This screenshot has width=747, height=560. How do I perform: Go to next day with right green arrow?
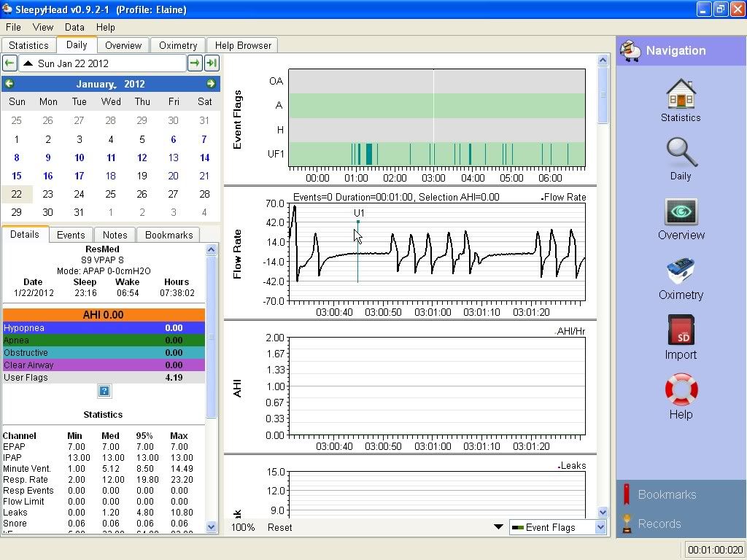[x=195, y=63]
